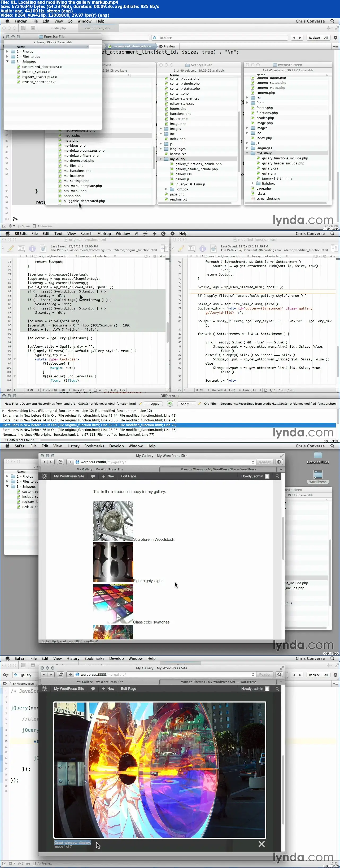Screen dimensions: 340x868
Task: Click comments bubble in admin bar above thumbnails
Action: pyautogui.click(x=93, y=476)
